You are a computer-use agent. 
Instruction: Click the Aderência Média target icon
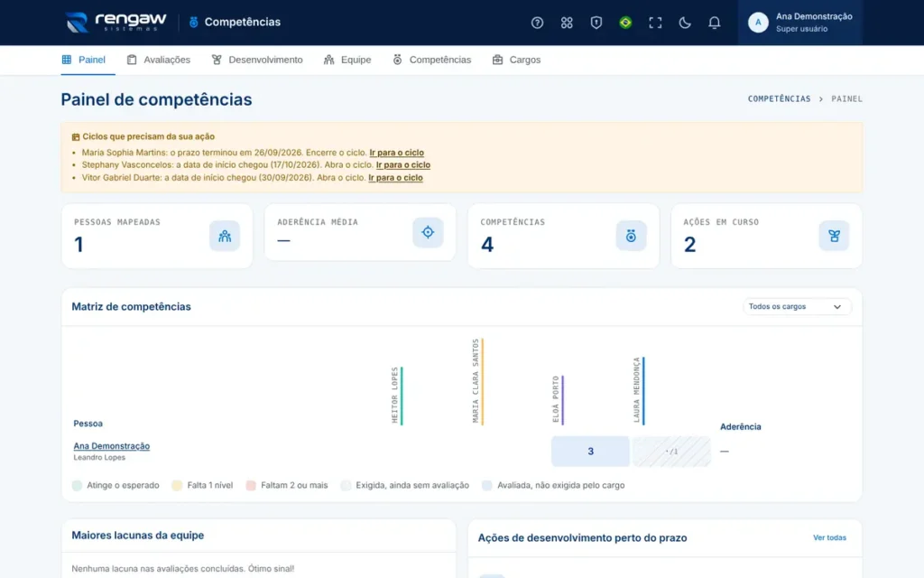428,232
